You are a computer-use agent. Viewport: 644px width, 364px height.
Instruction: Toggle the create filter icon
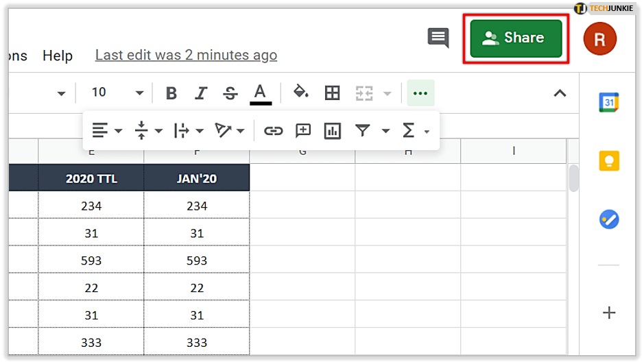coord(362,130)
